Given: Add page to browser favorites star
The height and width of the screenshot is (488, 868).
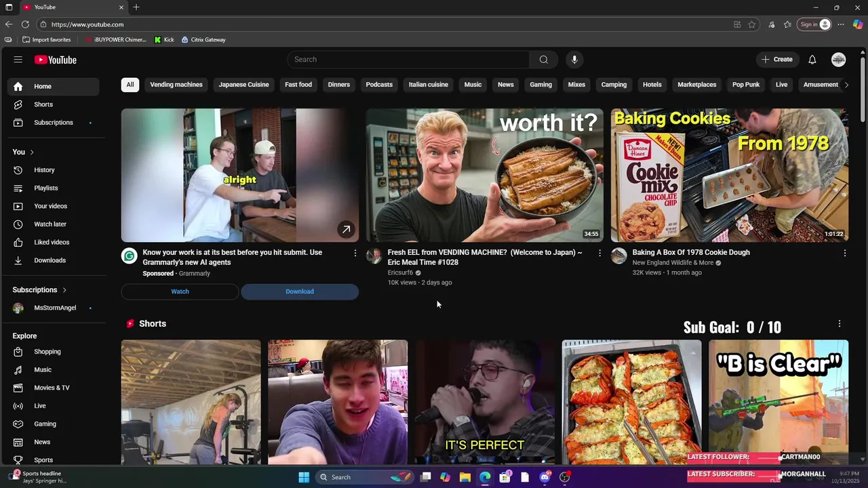Looking at the screenshot, I should coord(752,24).
